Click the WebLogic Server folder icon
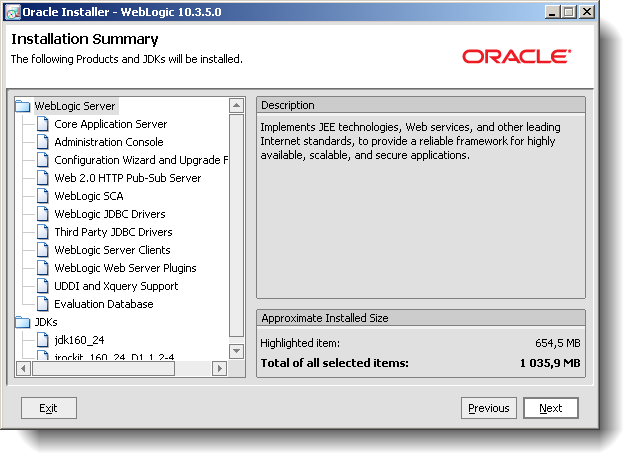This screenshot has height=470, width=640. [22, 106]
